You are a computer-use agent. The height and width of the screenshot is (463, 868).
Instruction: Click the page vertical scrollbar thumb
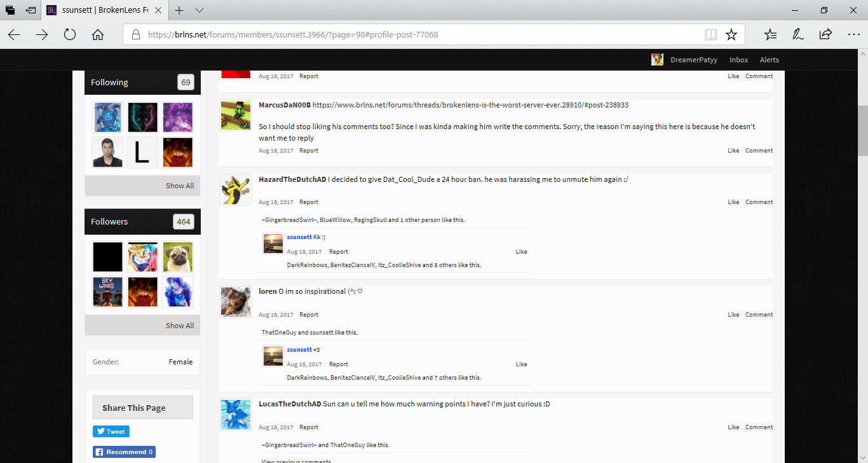[862, 130]
